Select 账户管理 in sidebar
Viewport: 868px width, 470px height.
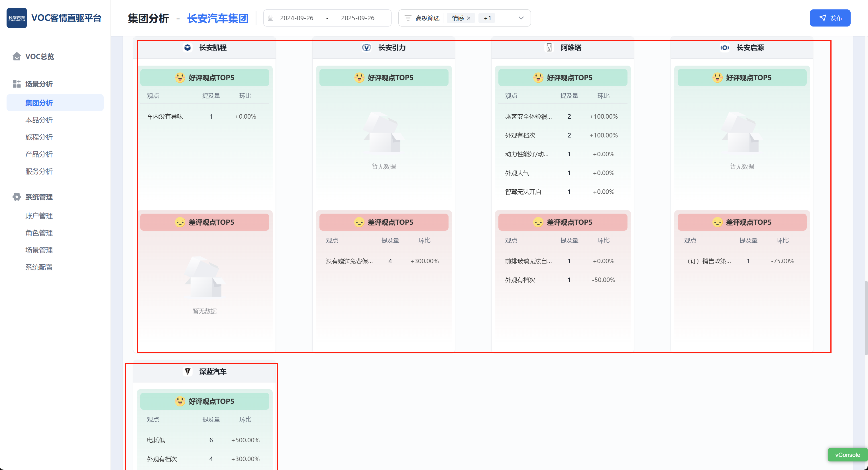coord(39,216)
